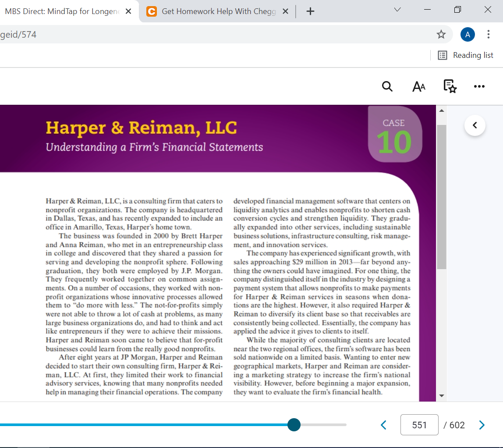Click the total pages text / 602
The image size is (503, 448).
pyautogui.click(x=454, y=425)
